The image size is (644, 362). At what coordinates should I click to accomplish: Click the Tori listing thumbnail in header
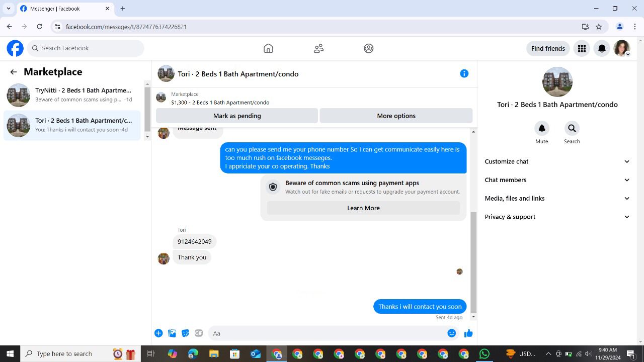[x=166, y=74]
